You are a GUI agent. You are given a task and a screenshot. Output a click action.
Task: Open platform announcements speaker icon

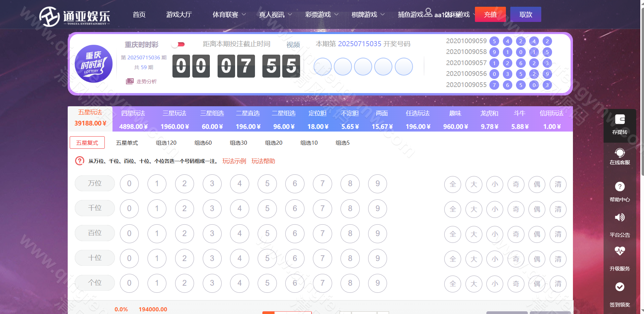click(x=620, y=217)
